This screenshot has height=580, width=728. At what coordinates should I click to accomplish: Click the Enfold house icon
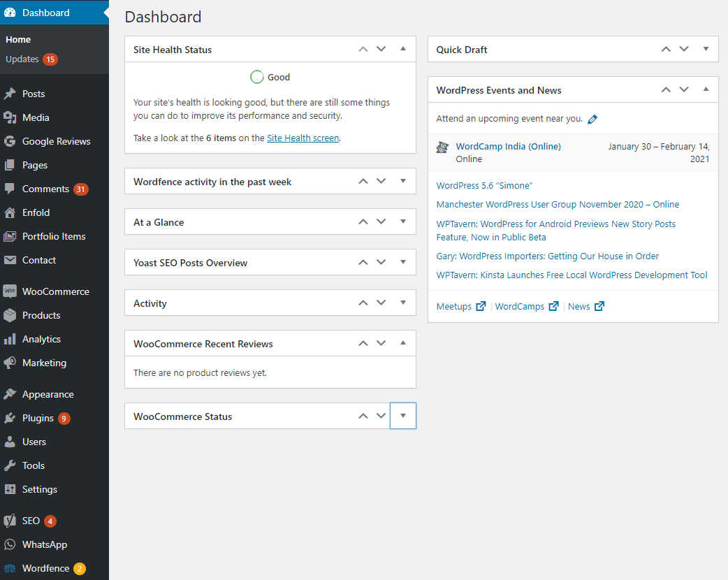pyautogui.click(x=10, y=212)
